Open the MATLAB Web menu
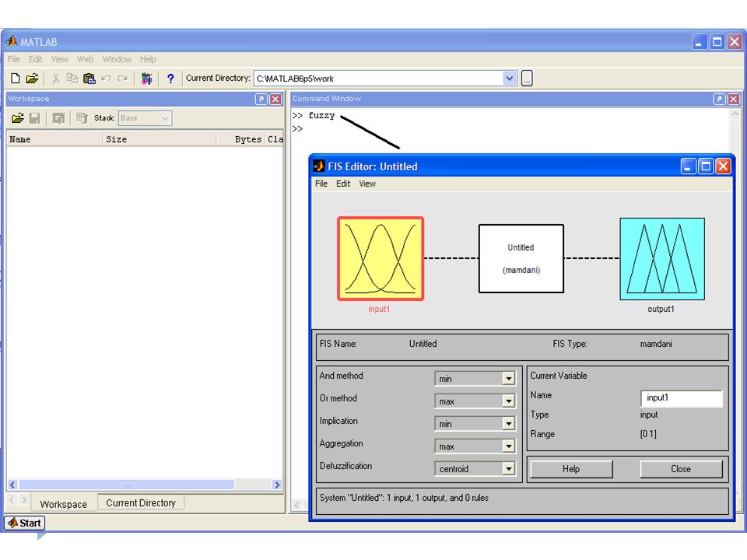747x560 pixels. tap(86, 59)
